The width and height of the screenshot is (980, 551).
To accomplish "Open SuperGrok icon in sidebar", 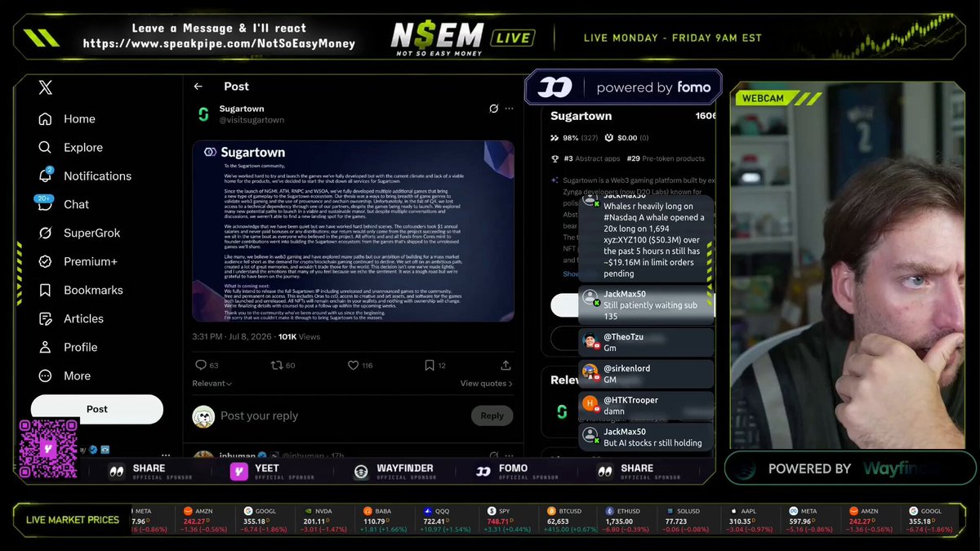I will click(46, 233).
